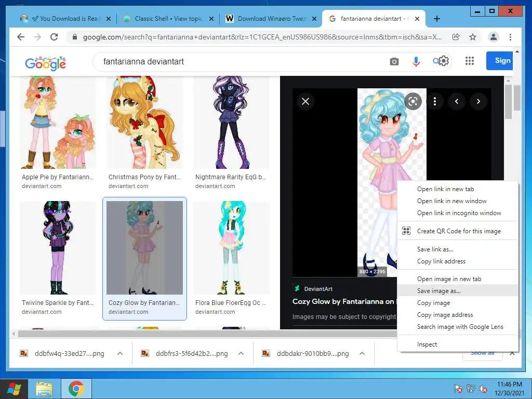Click the padlock site info icon

75,37
